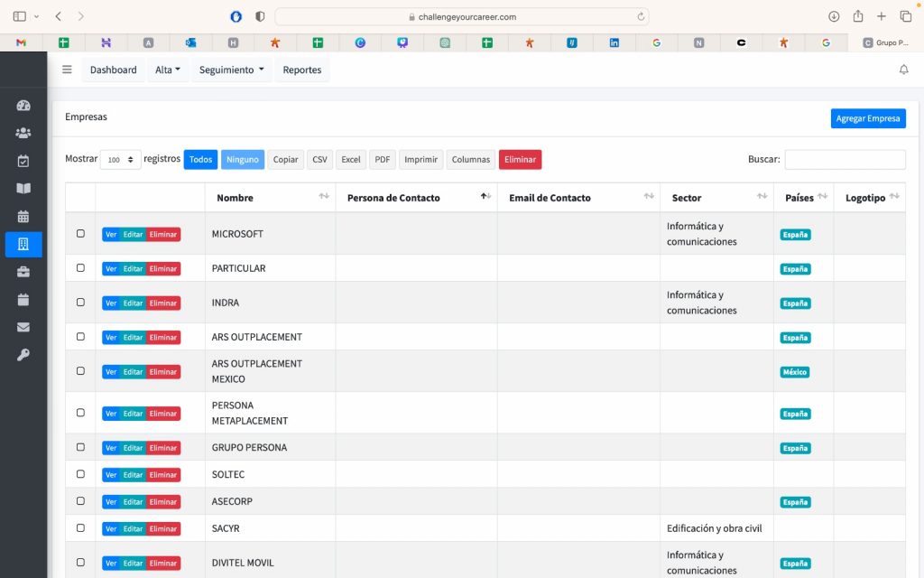Focus the Buscar search field

tap(845, 159)
